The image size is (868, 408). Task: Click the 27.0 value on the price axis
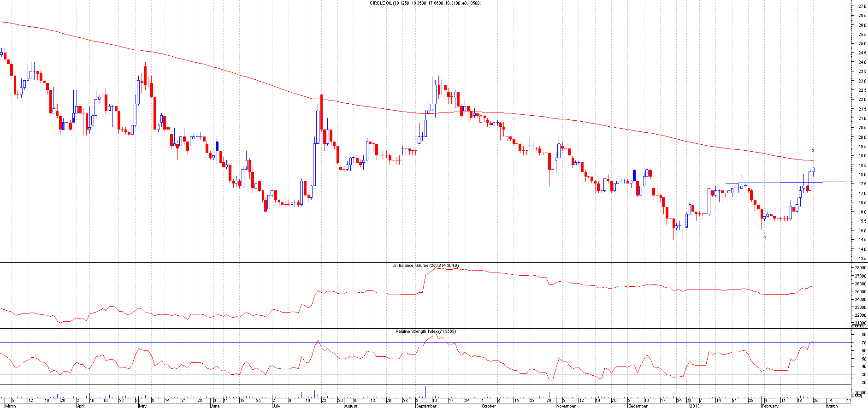(862, 6)
